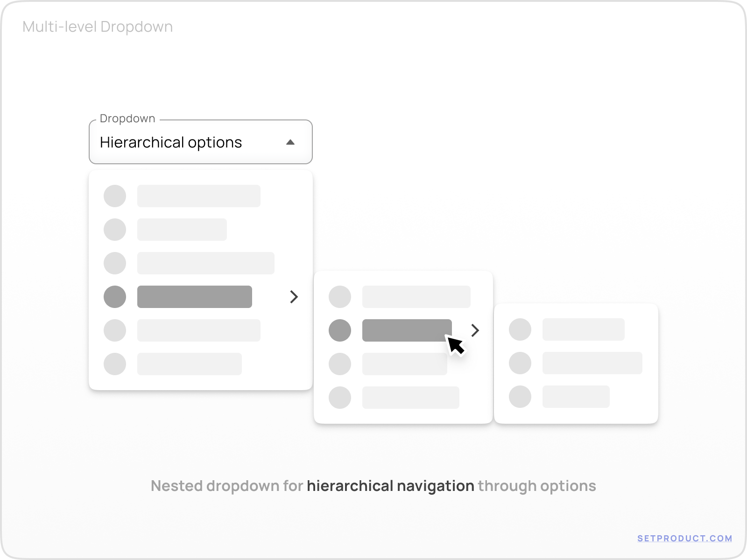Viewport: 747px width, 560px height.
Task: Select the middle item in third submenu
Action: (592, 363)
